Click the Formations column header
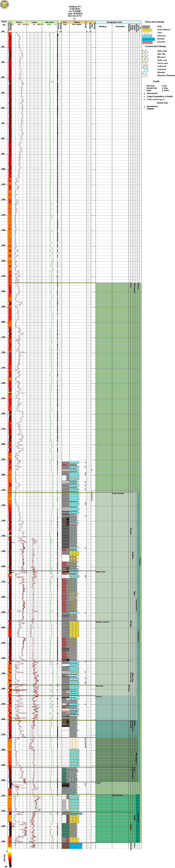 click(120, 26)
